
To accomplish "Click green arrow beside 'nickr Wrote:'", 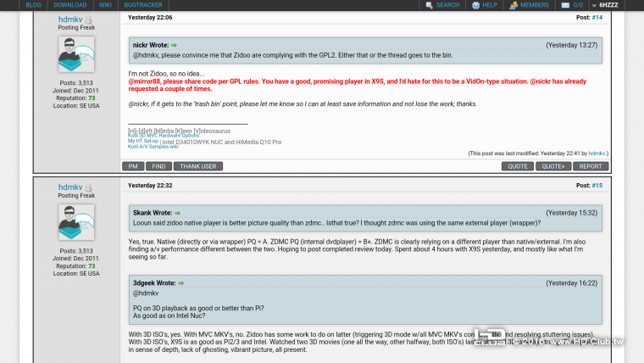I will (x=174, y=45).
